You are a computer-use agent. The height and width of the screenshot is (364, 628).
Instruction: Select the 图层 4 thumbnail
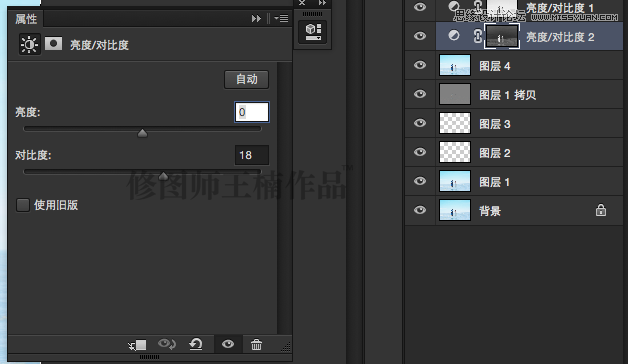point(455,65)
